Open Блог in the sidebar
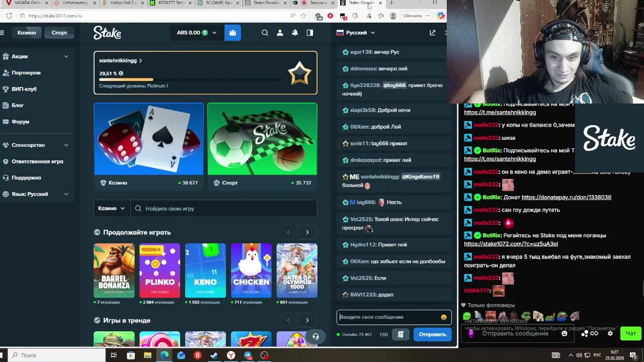644x362 pixels. coord(18,106)
